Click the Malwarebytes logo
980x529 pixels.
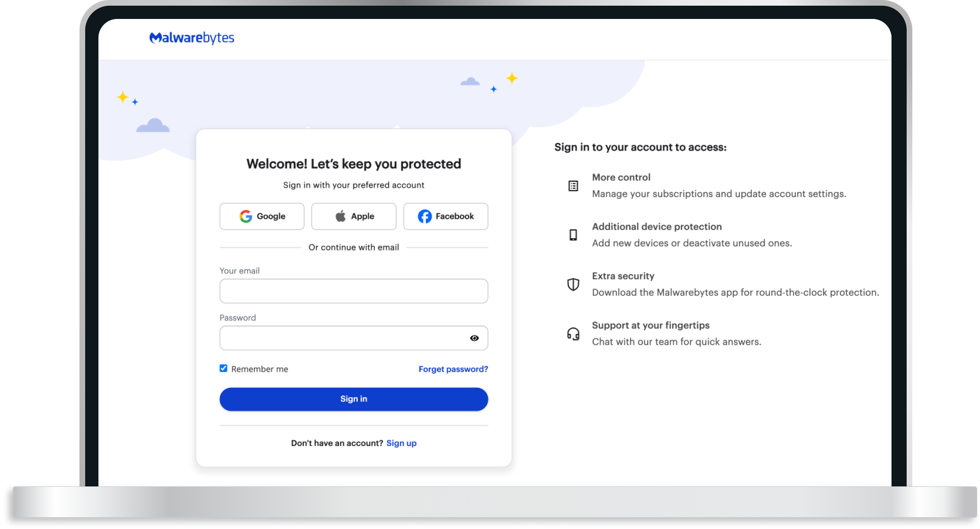coord(192,38)
